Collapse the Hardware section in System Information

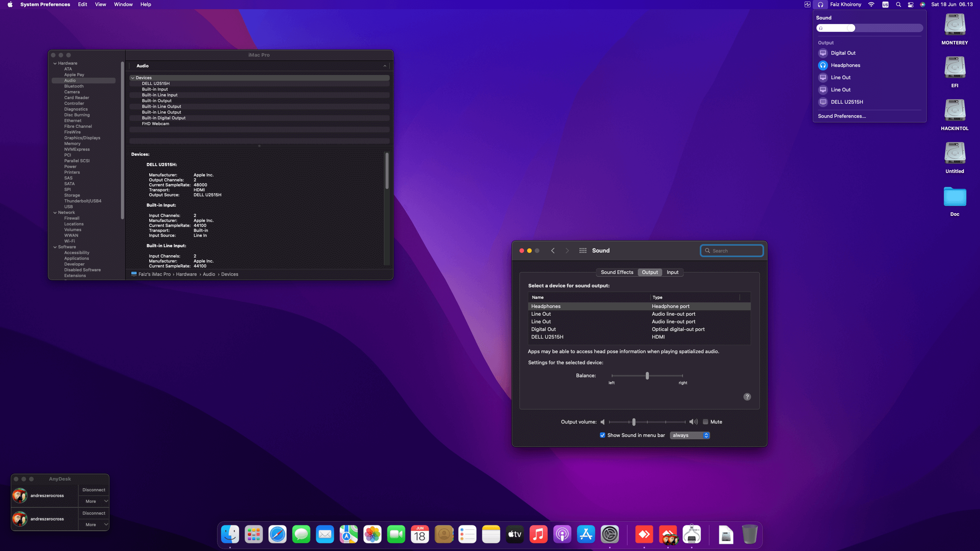[55, 63]
